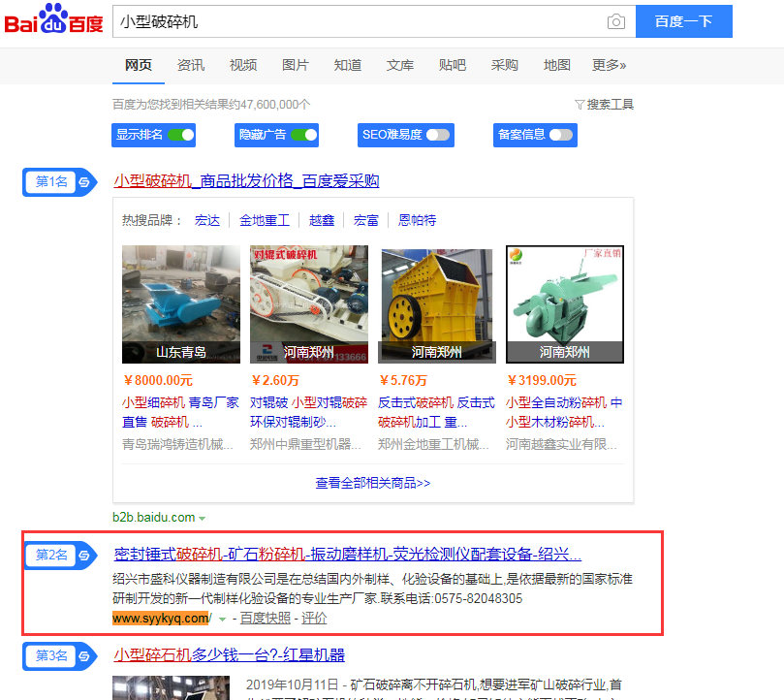784x700 pixels.
Task: Open the 山东青岛 blue crusher thumbnail
Action: (x=181, y=304)
